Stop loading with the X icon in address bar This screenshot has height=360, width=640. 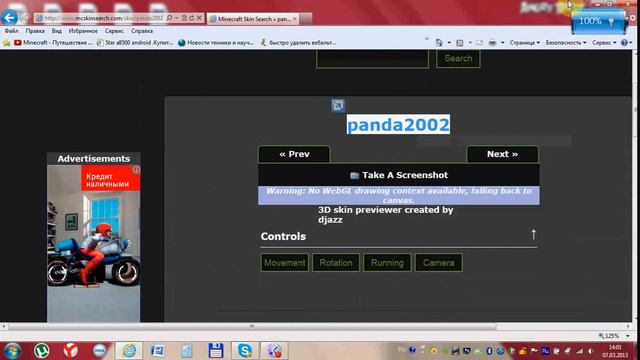[199, 18]
